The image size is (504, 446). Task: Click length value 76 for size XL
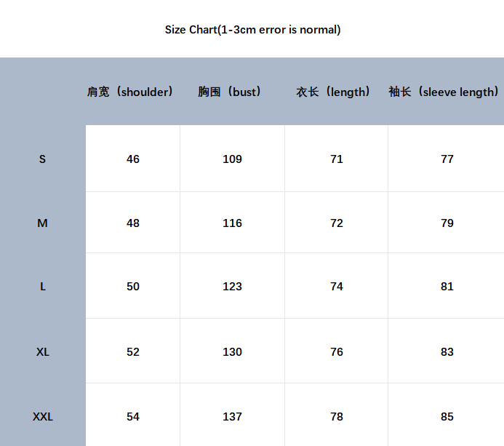coord(337,352)
